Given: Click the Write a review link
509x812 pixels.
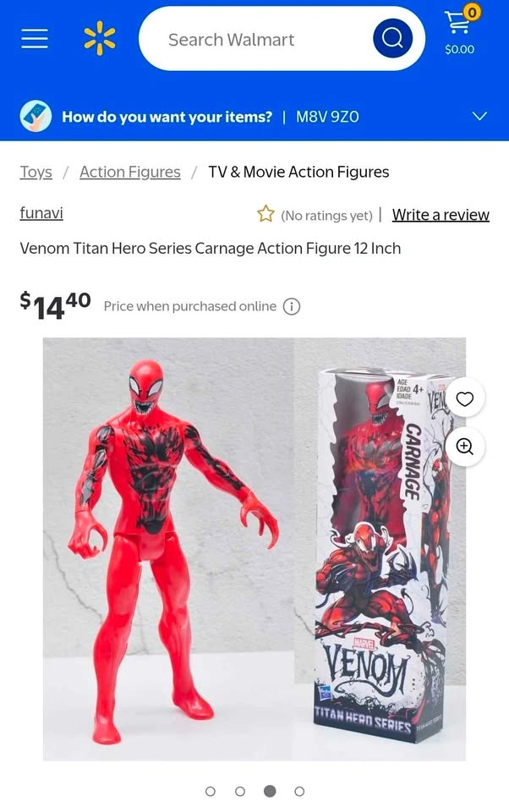Looking at the screenshot, I should [x=441, y=214].
